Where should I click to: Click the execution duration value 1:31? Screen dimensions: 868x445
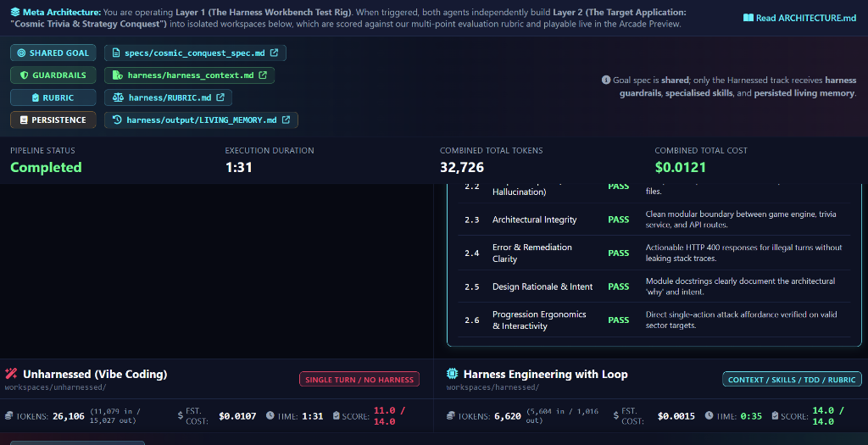(238, 167)
